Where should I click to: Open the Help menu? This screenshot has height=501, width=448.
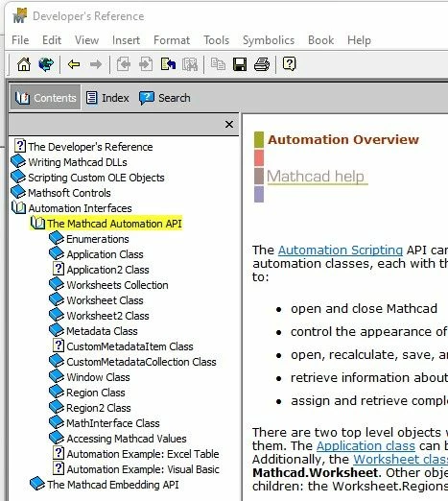point(359,40)
